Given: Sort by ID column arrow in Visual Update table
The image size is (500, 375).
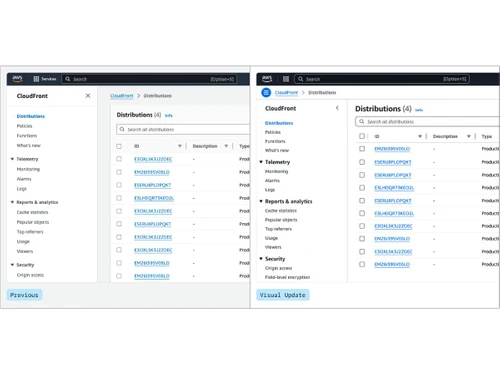Looking at the screenshot, I should coord(420,136).
